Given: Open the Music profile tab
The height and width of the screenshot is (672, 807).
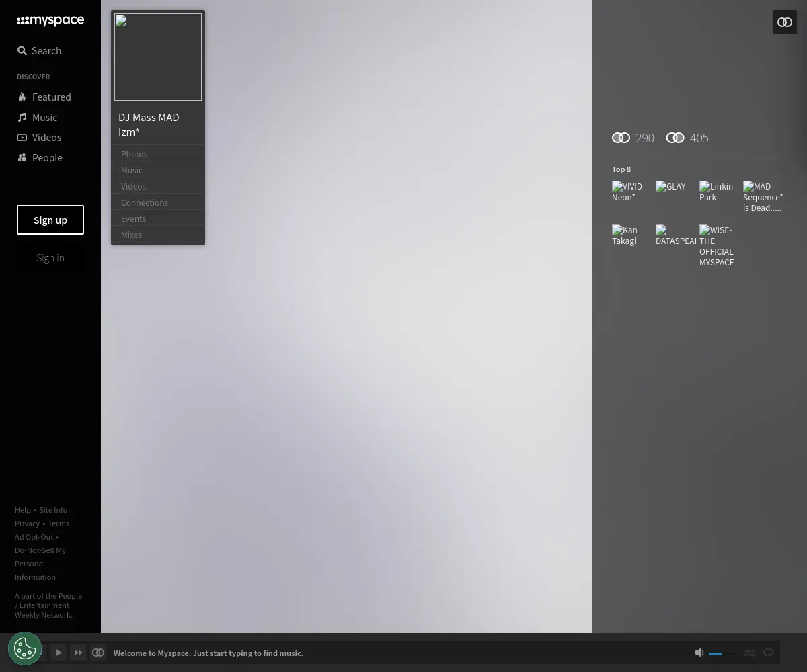Looking at the screenshot, I should (158, 170).
